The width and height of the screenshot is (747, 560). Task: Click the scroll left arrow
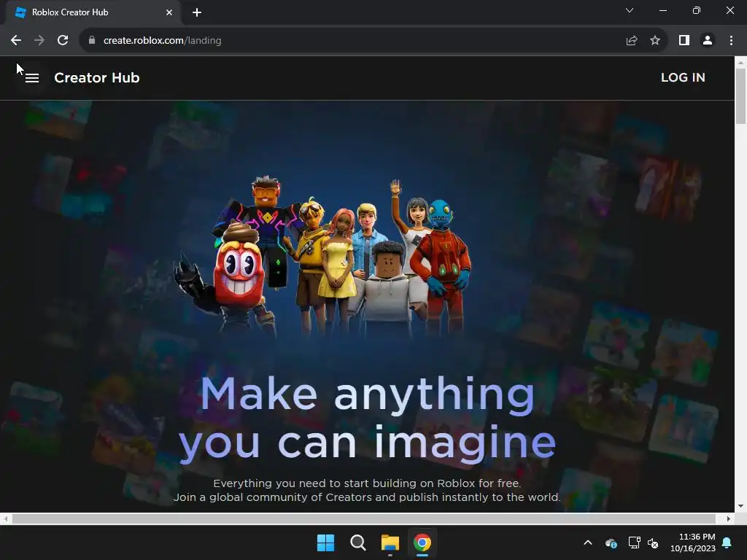point(5,518)
